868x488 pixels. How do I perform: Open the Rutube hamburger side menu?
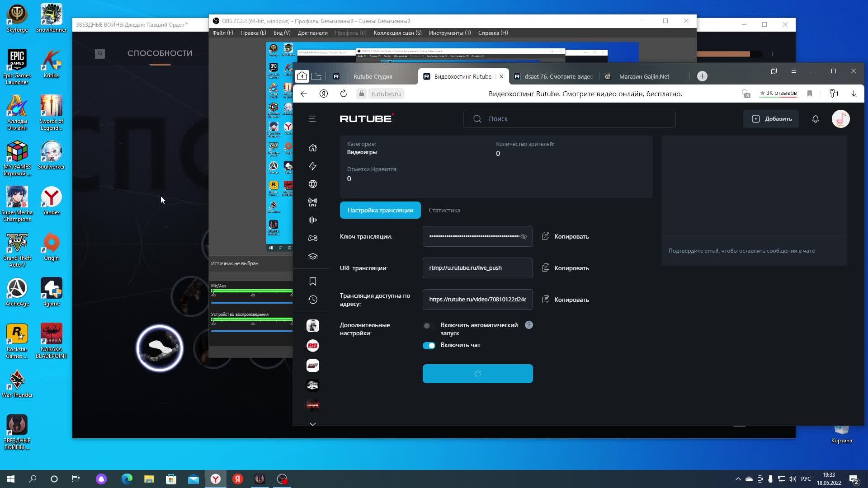click(x=312, y=119)
